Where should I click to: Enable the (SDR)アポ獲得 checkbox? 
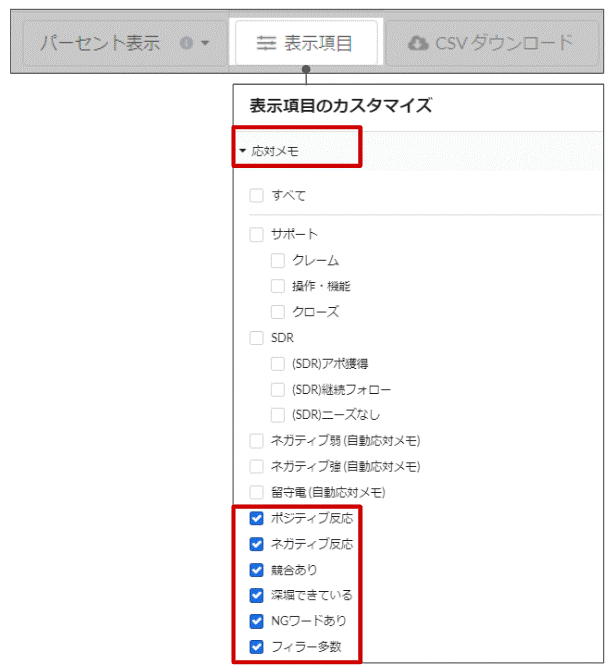pyautogui.click(x=278, y=364)
